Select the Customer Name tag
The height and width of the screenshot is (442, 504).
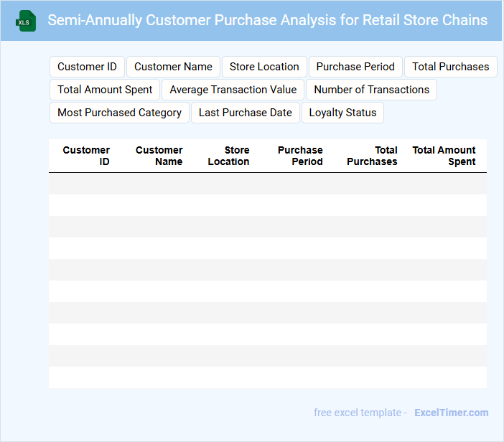click(x=173, y=67)
